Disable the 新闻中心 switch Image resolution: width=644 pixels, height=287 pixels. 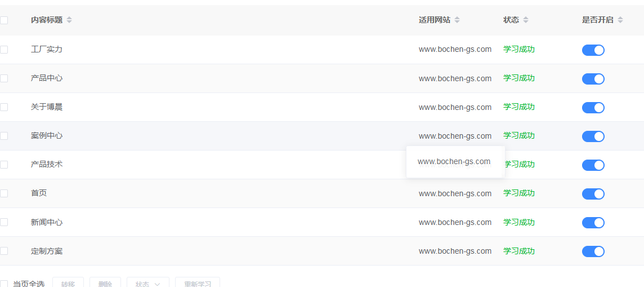pyautogui.click(x=593, y=223)
